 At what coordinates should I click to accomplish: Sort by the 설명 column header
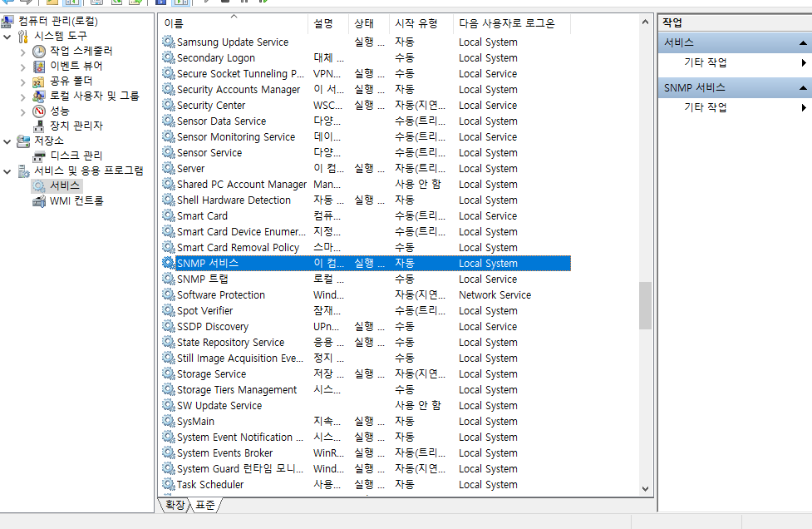(328, 23)
